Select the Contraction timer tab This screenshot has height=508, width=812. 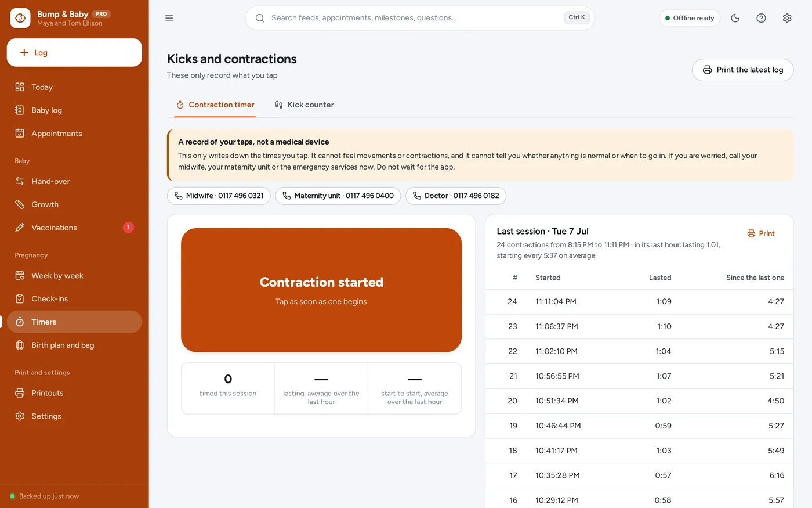point(215,105)
